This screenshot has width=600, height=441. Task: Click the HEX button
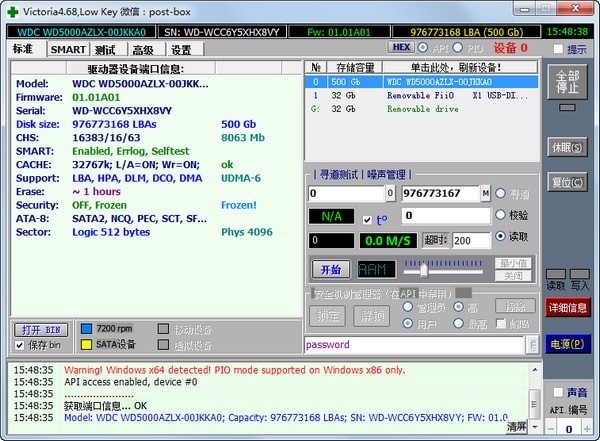point(401,47)
